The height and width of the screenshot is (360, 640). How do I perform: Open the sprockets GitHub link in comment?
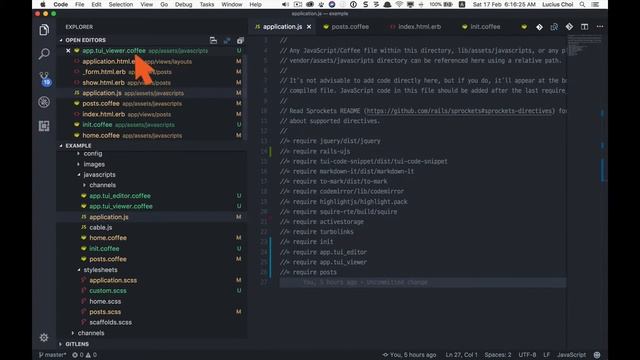pyautogui.click(x=460, y=111)
